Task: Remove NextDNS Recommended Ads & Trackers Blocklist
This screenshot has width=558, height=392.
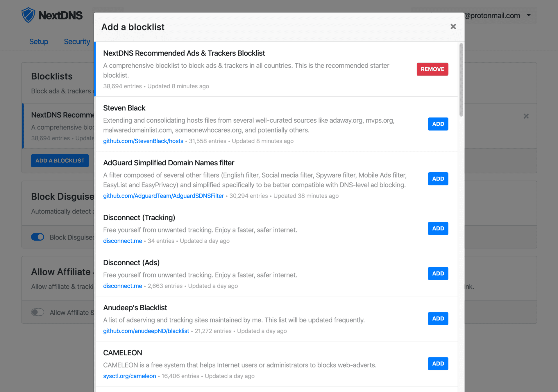Action: pyautogui.click(x=432, y=69)
